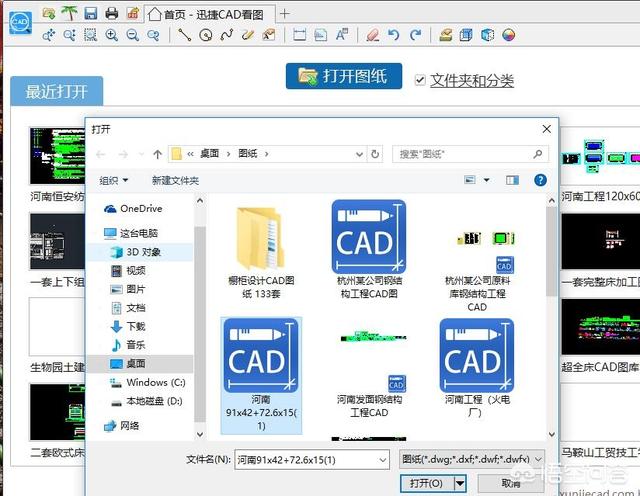Select 本地磁盘 (D:) in navigation pane
Screen dimensions: 640x496
point(154,401)
